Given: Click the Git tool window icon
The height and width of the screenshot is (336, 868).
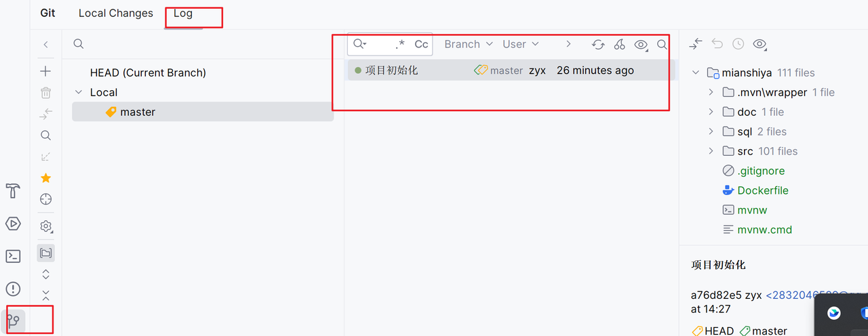Looking at the screenshot, I should 13,320.
